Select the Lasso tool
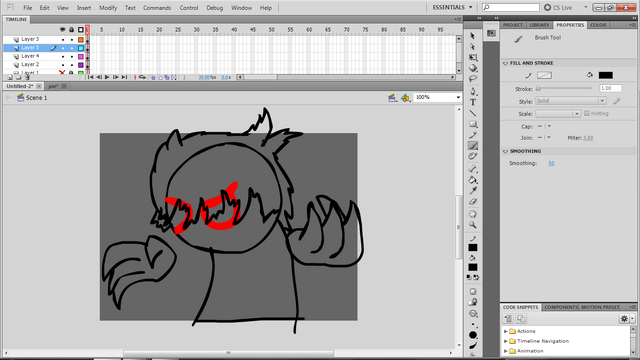Screen dimensions: 640x360 tap(473, 79)
